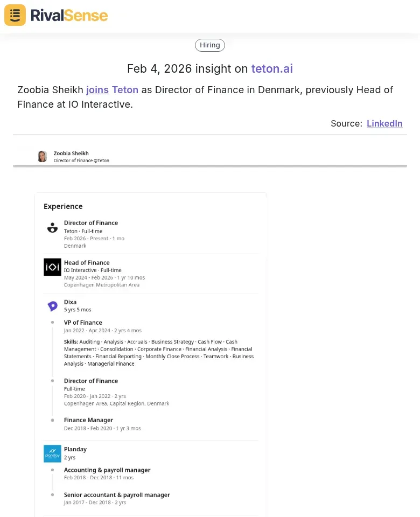This screenshot has width=420, height=517.
Task: Click Zoobia Sheikh's profile photo
Action: point(42,156)
